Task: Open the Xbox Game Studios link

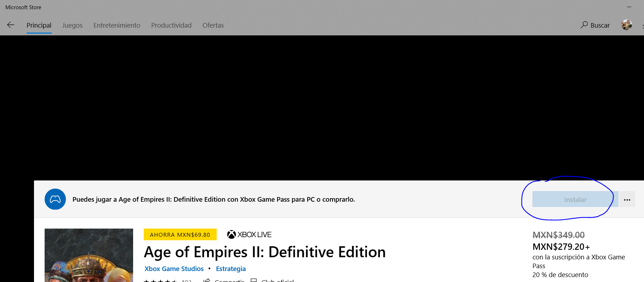Action: (174, 269)
